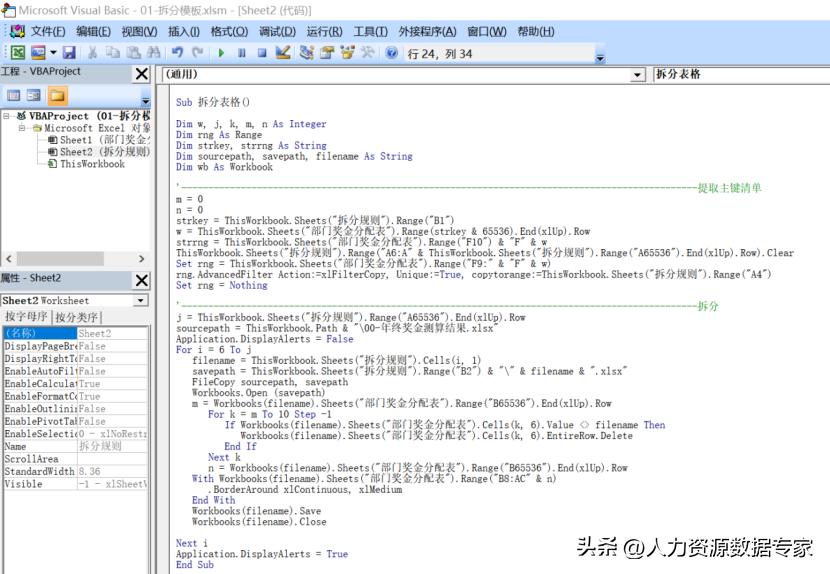Open the Project Explorer toolbar icon
830x574 pixels.
(x=306, y=52)
